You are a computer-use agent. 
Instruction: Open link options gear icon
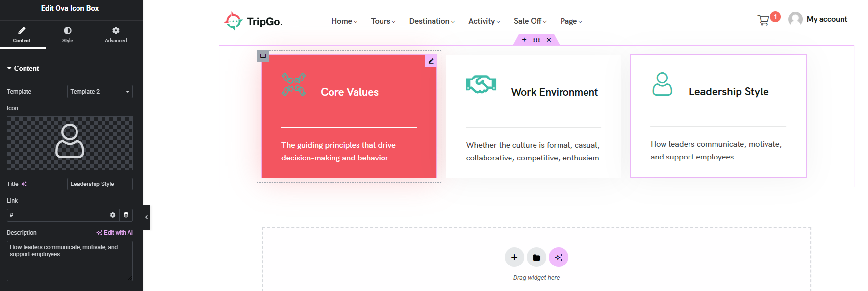(x=113, y=215)
